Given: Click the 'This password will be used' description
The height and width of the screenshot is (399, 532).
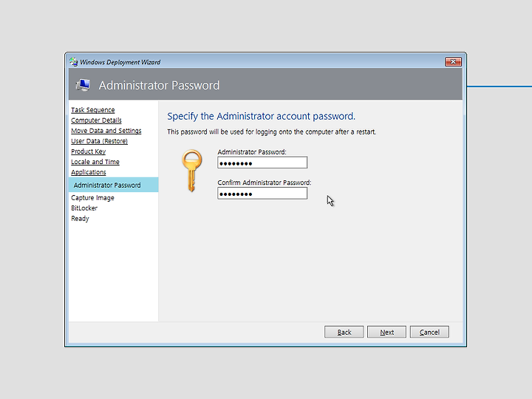Looking at the screenshot, I should tap(271, 132).
